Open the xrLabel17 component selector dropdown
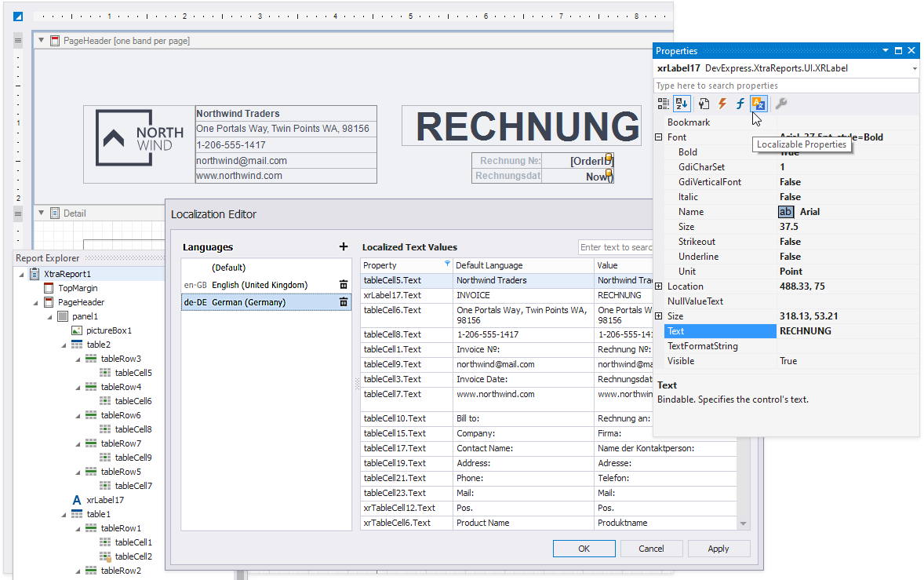Viewport: 924px width, 580px height. (915, 69)
